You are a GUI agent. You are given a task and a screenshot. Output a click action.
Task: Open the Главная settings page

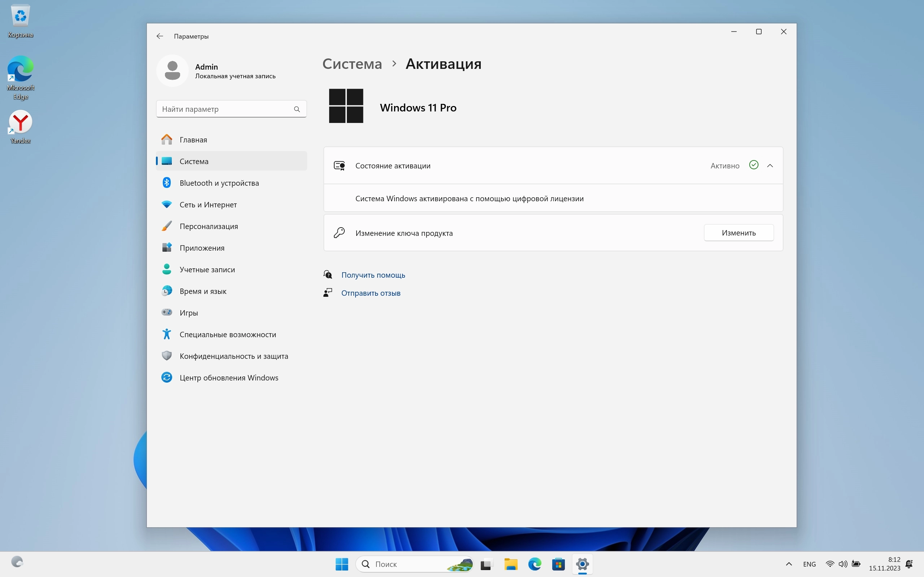click(x=193, y=140)
